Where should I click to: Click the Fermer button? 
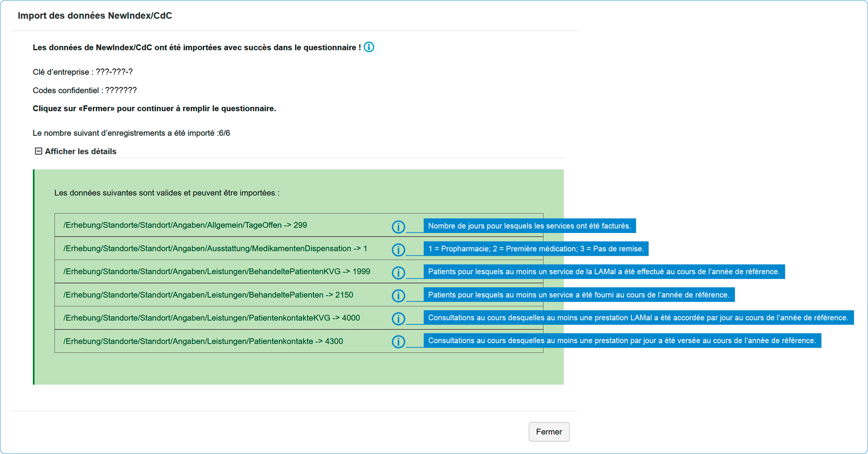[549, 432]
